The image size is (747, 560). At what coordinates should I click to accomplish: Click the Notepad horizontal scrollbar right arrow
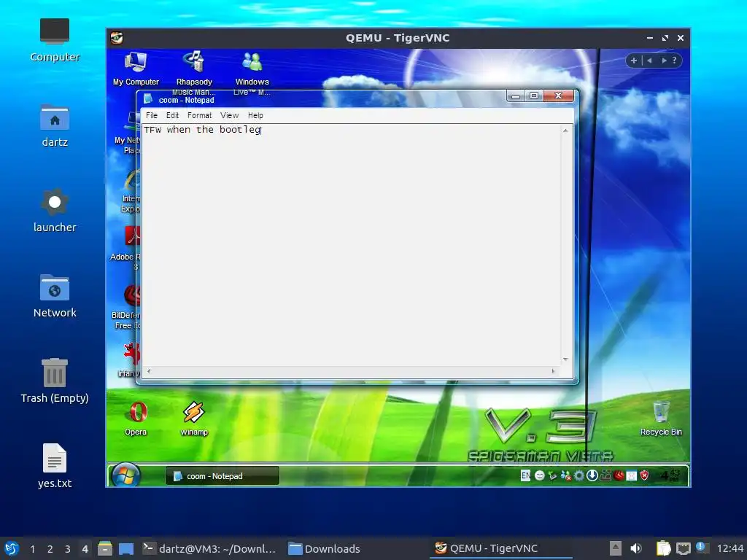(x=553, y=371)
